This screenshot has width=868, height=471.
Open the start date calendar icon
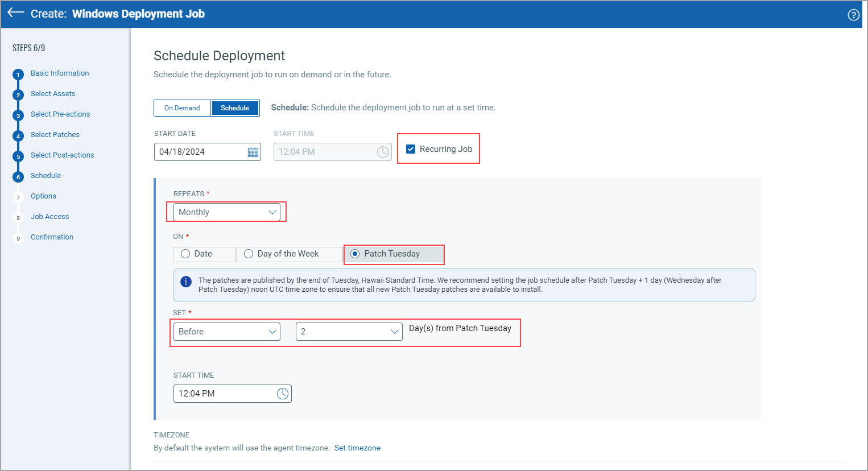point(253,152)
